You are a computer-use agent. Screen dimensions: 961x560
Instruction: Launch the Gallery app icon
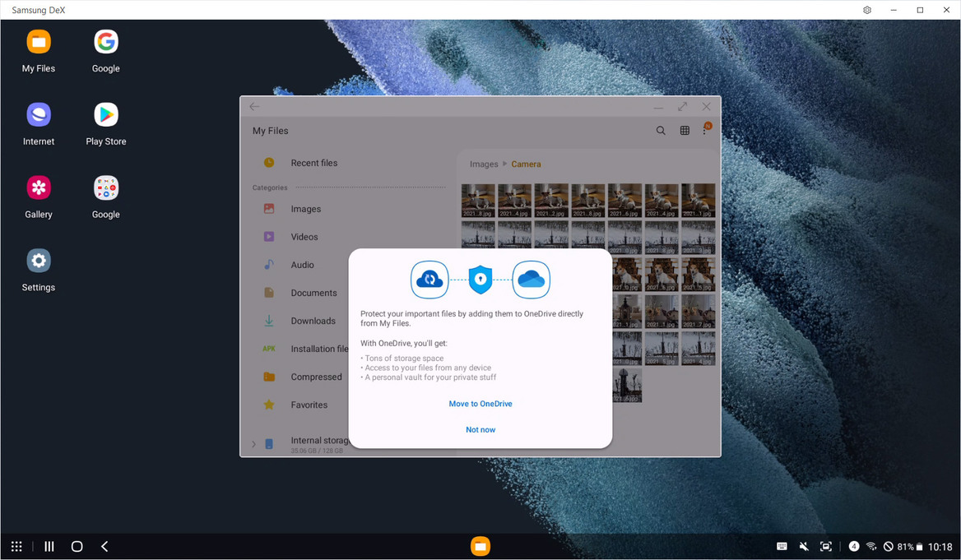(x=39, y=197)
